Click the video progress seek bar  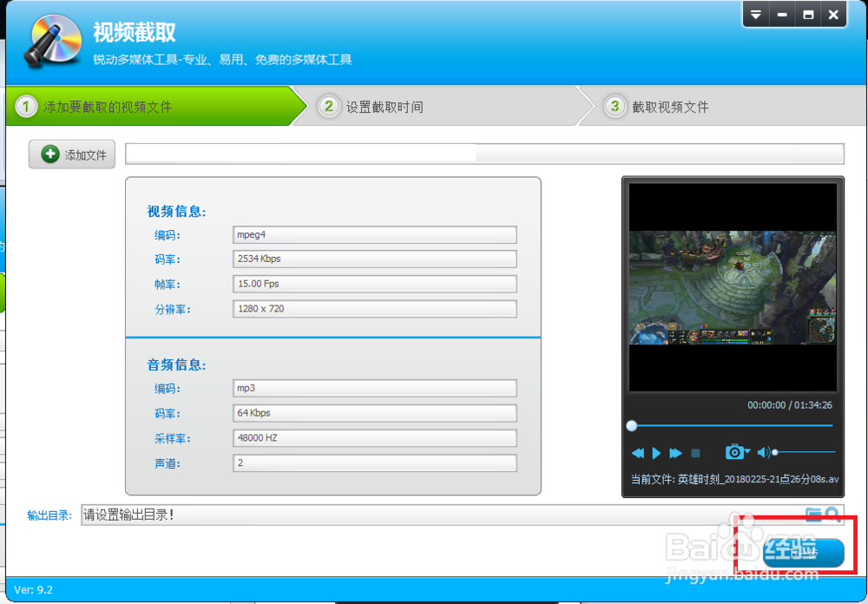pyautogui.click(x=730, y=426)
